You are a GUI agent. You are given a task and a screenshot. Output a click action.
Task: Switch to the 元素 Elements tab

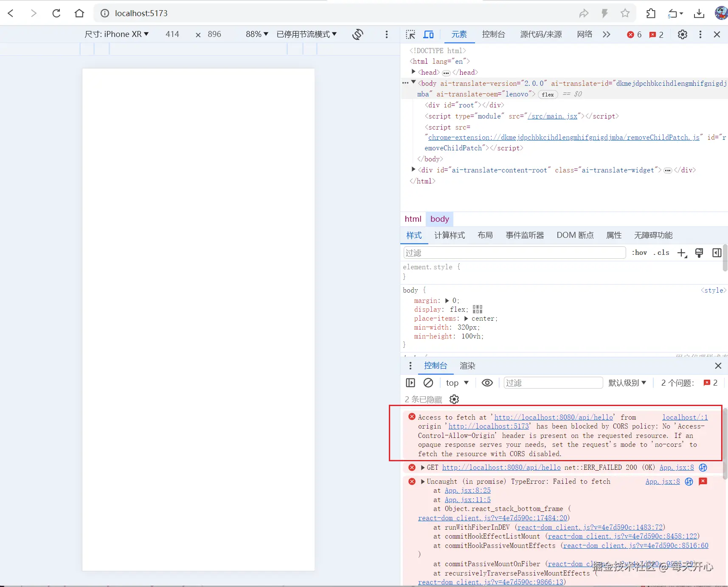pyautogui.click(x=459, y=34)
